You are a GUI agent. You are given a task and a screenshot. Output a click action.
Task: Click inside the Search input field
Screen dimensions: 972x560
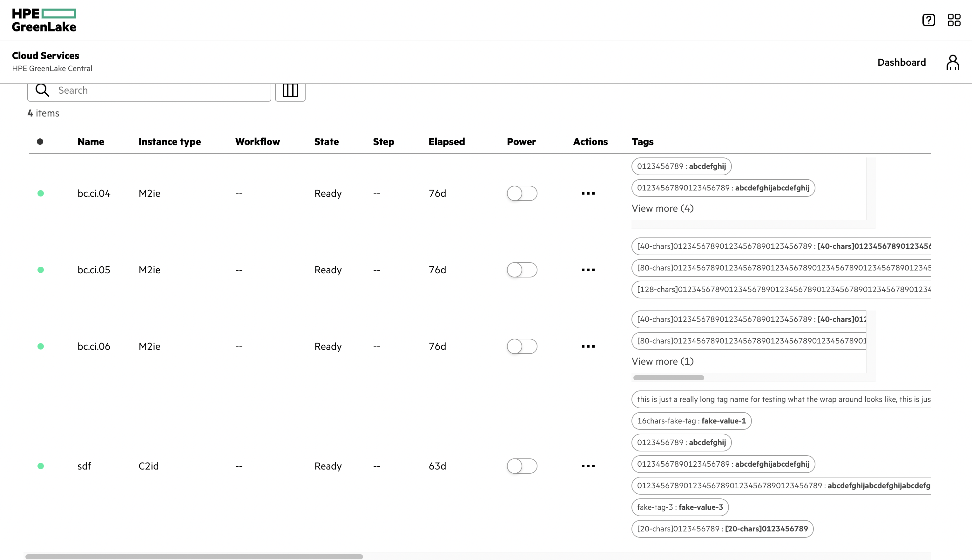154,90
